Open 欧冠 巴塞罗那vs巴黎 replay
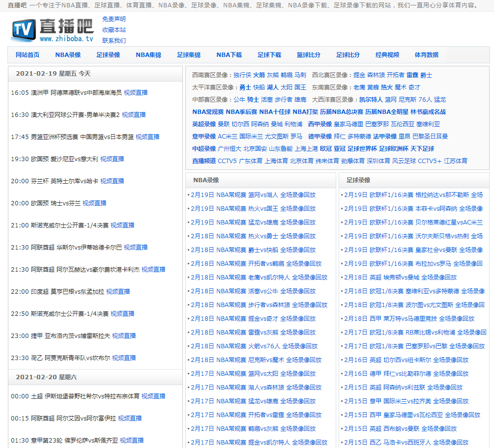 [x=414, y=346]
